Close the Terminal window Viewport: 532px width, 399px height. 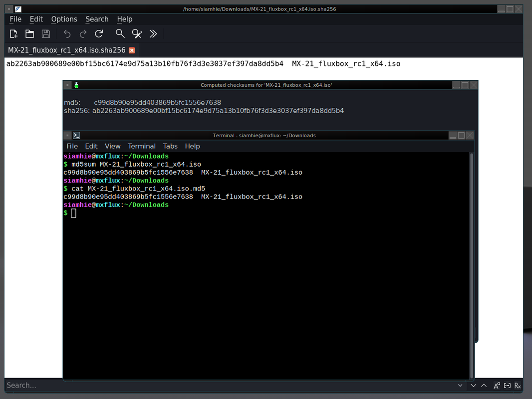point(470,136)
